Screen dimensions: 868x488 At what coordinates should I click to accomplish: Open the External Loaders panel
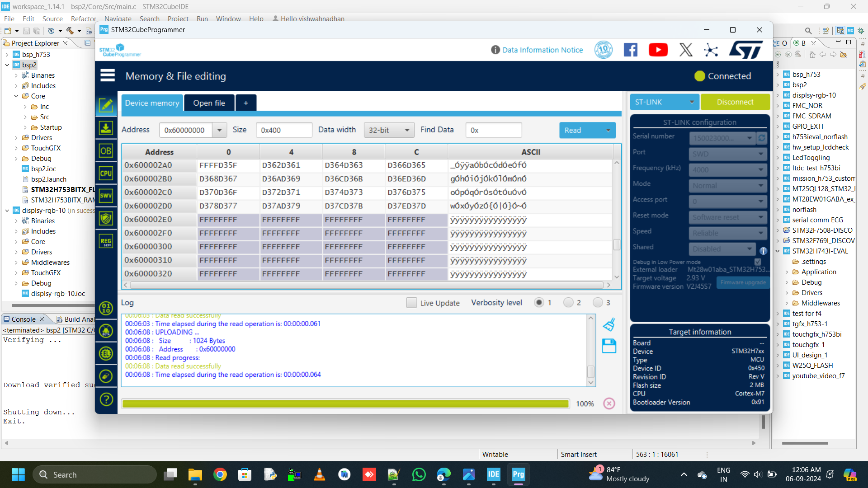[106, 353]
